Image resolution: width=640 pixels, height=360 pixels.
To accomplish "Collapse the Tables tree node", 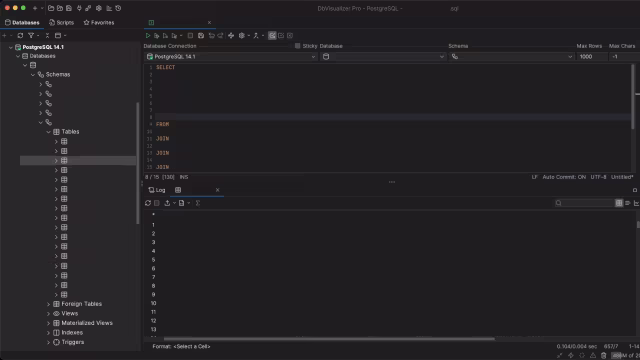I will (x=49, y=132).
